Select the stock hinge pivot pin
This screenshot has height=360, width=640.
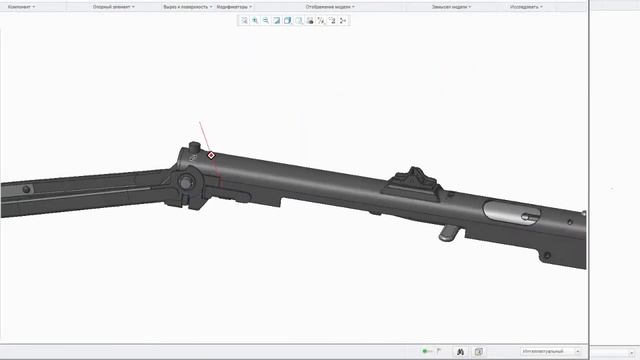point(186,182)
